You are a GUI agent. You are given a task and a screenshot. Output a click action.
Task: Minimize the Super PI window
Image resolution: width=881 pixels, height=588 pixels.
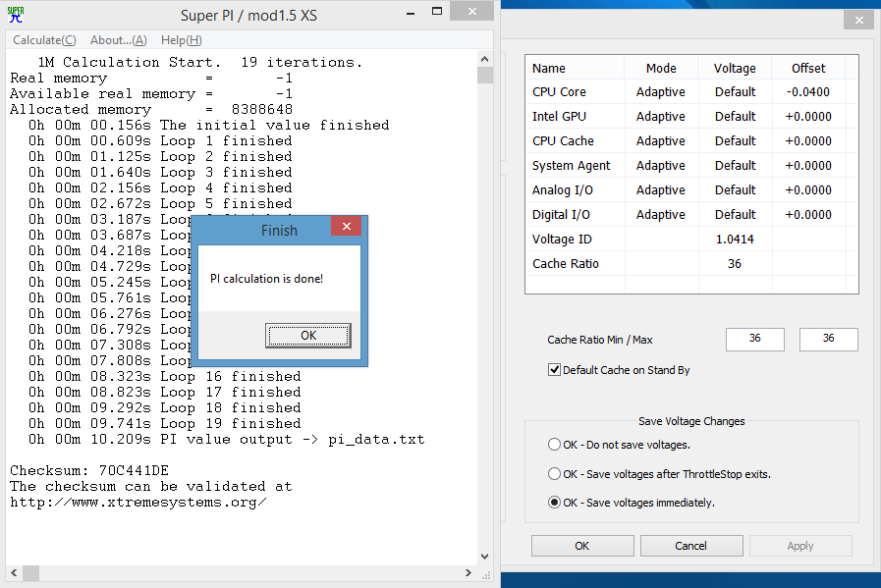point(411,13)
